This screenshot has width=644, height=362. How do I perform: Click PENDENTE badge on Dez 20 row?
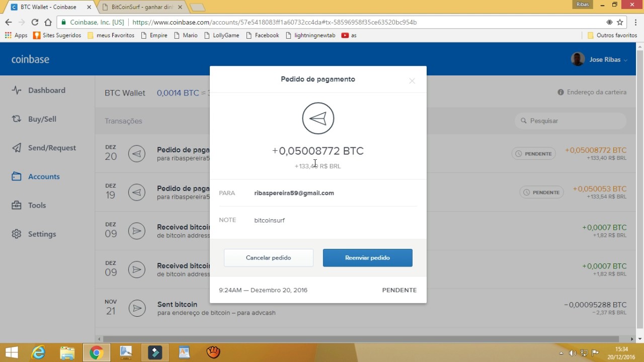pos(534,154)
